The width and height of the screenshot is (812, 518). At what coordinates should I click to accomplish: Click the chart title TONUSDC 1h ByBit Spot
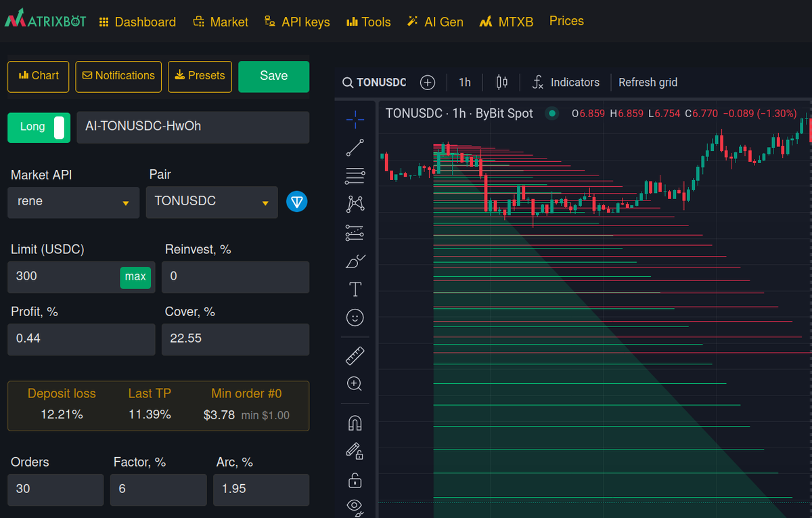[459, 114]
